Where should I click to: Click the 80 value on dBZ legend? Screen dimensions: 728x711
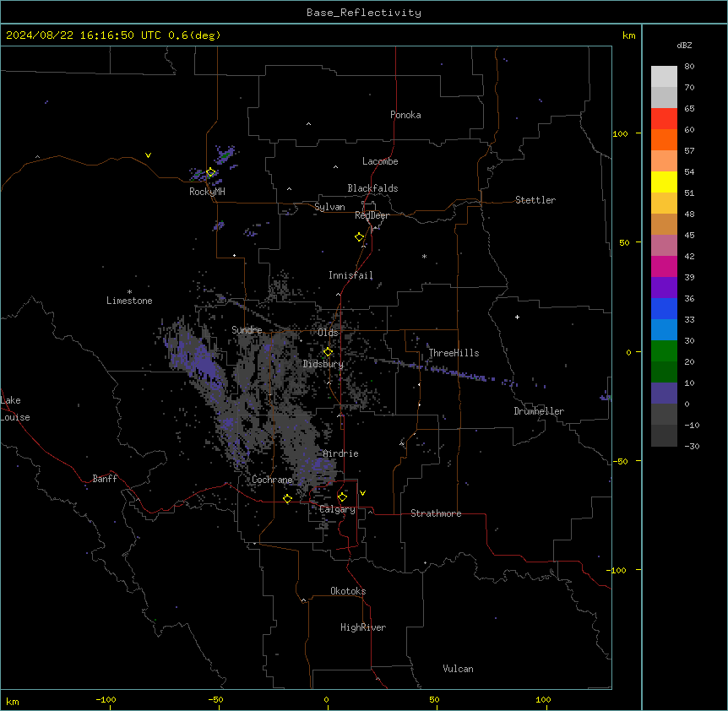point(689,67)
